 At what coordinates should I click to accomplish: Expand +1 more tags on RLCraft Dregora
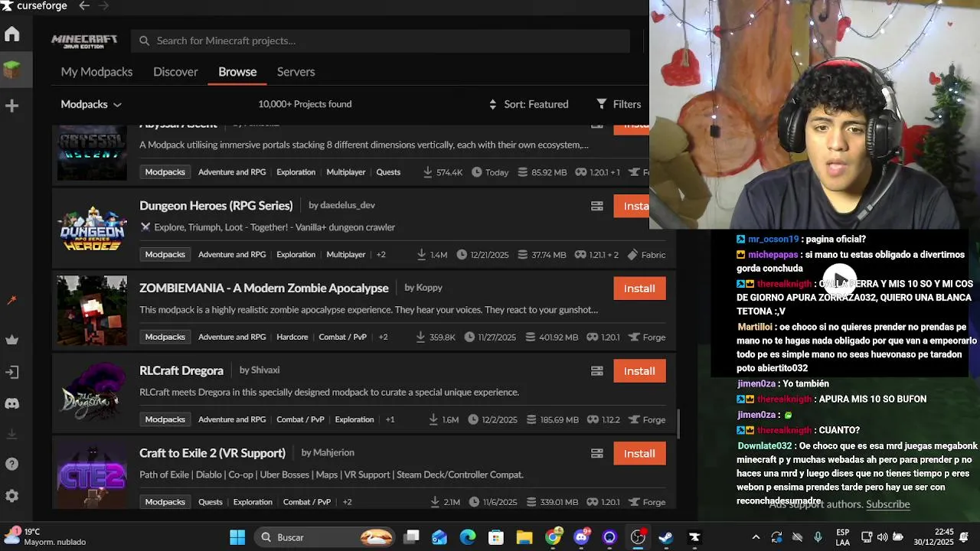tap(390, 420)
